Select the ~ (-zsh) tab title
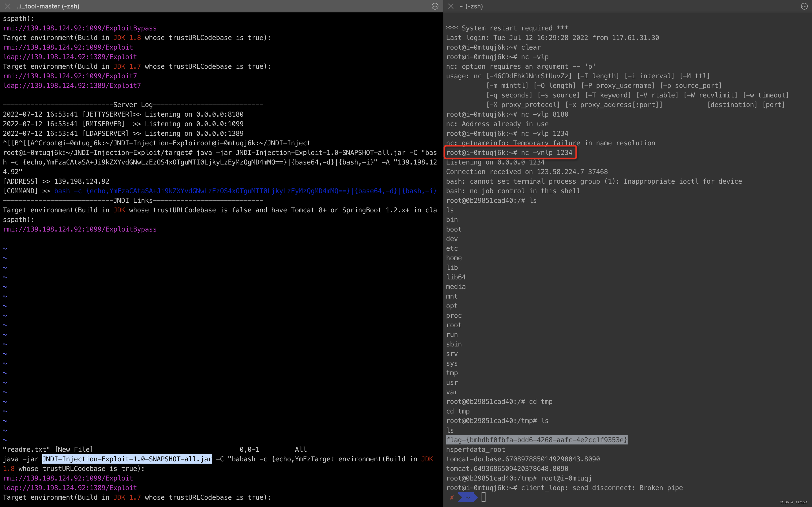This screenshot has width=812, height=507. coord(471,6)
